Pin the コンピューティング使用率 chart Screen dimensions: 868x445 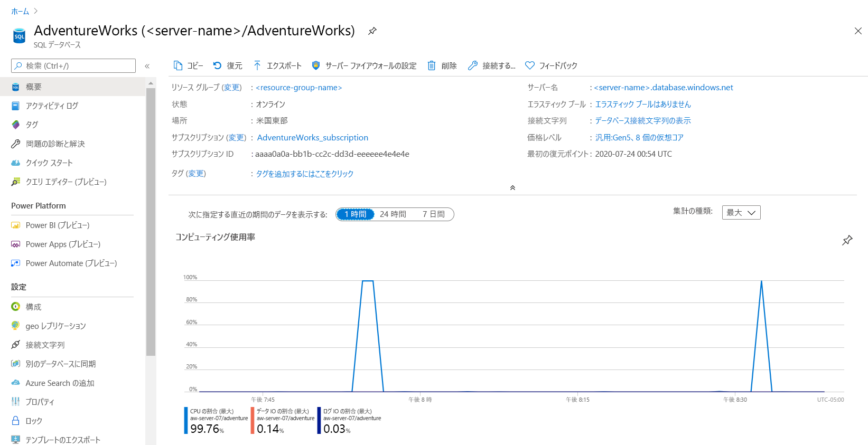(x=847, y=240)
